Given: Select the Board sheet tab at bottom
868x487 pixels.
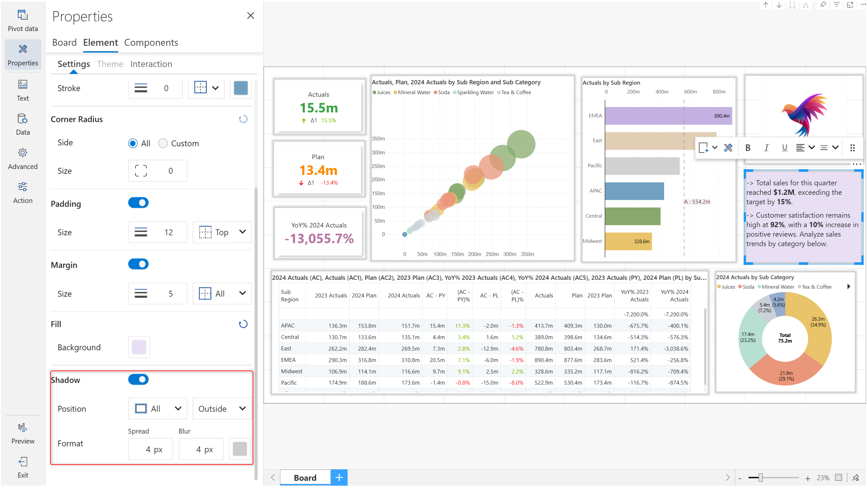Looking at the screenshot, I should click(x=304, y=477).
